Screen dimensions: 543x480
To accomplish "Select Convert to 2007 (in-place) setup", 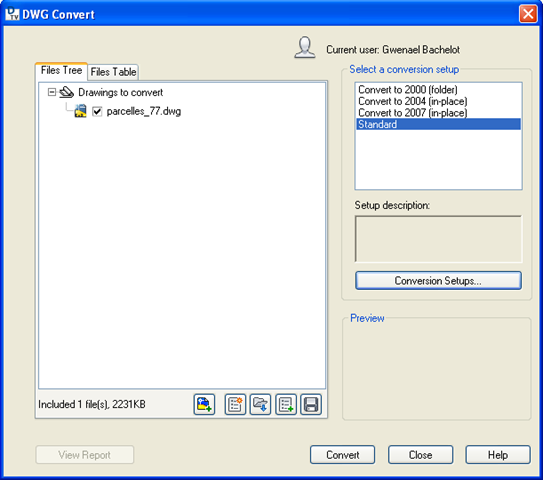I will [438, 113].
